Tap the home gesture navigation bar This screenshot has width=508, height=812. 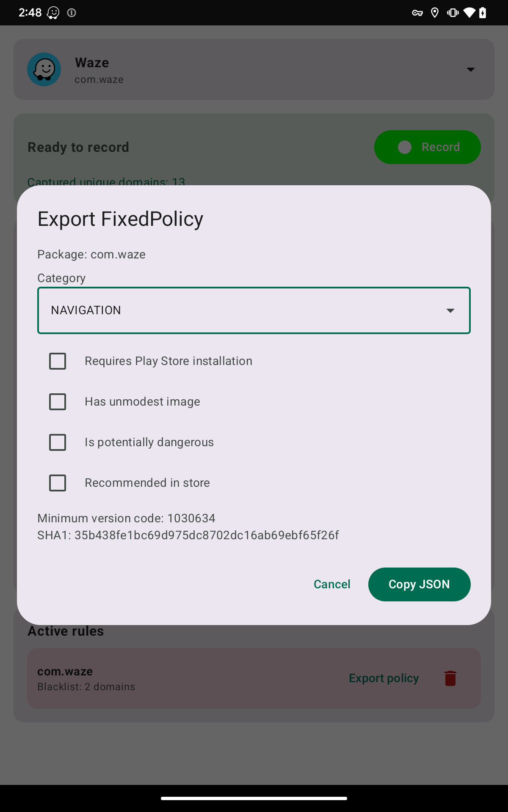tap(254, 798)
